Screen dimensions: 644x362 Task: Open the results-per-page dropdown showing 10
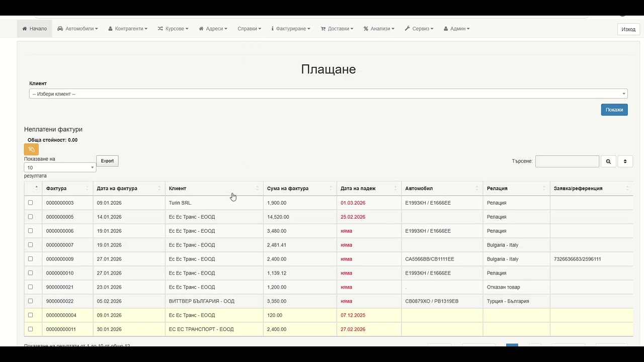coord(60,167)
